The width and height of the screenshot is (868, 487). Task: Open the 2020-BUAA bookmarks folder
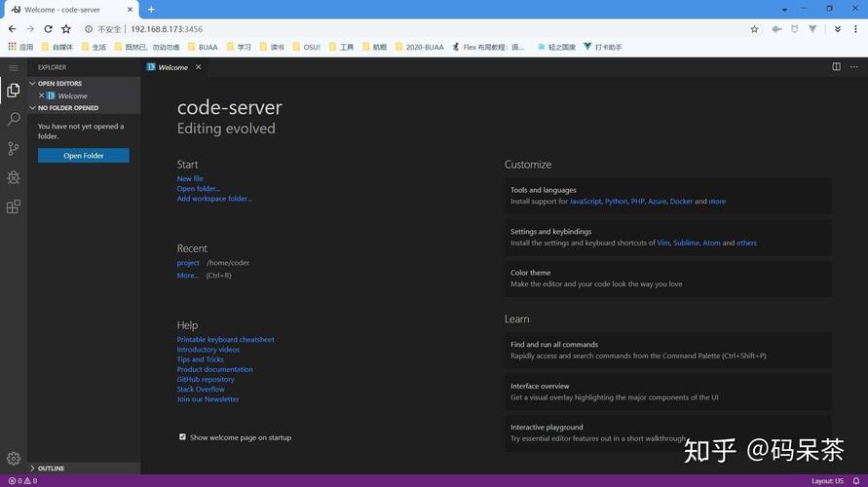coord(420,47)
